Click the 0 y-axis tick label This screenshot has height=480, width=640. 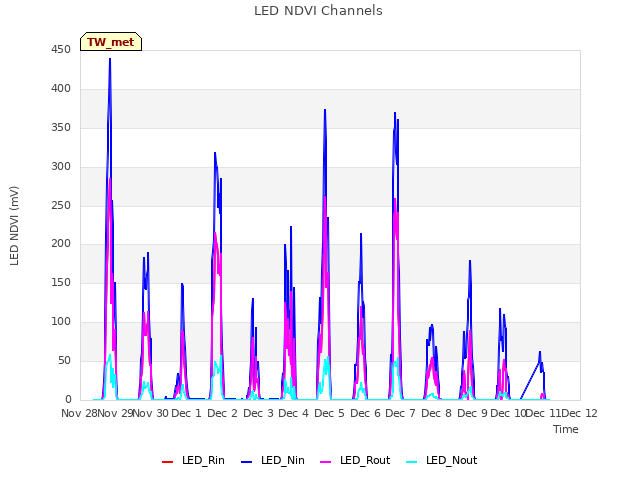point(68,400)
